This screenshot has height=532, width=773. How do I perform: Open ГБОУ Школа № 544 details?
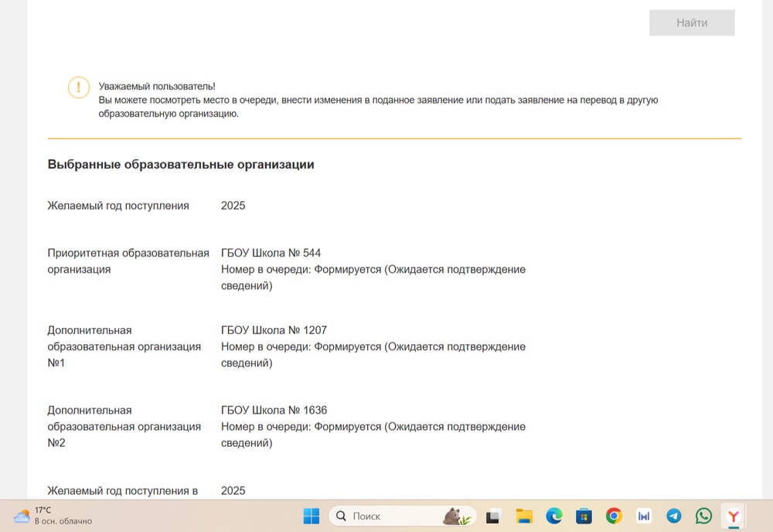click(x=272, y=252)
